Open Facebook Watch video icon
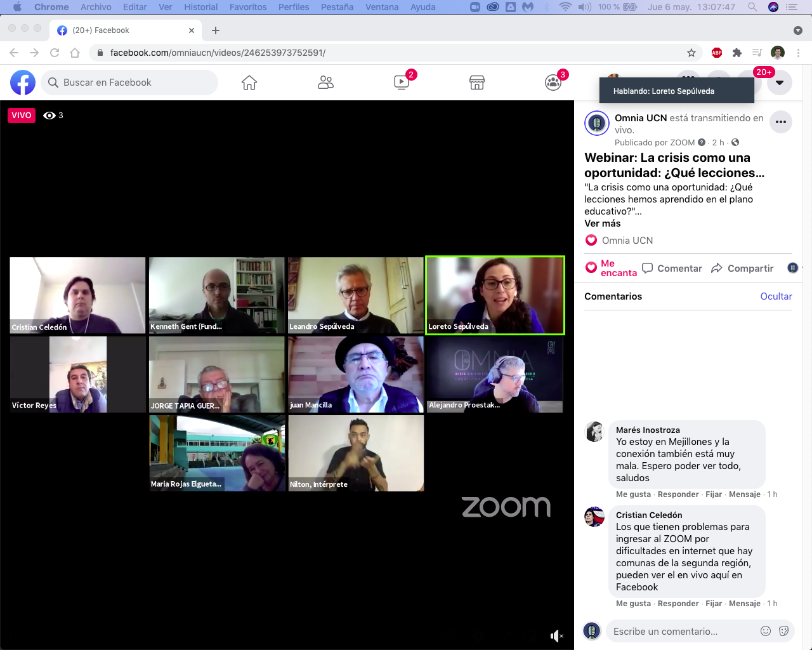Viewport: 812px width, 650px height. (x=402, y=83)
